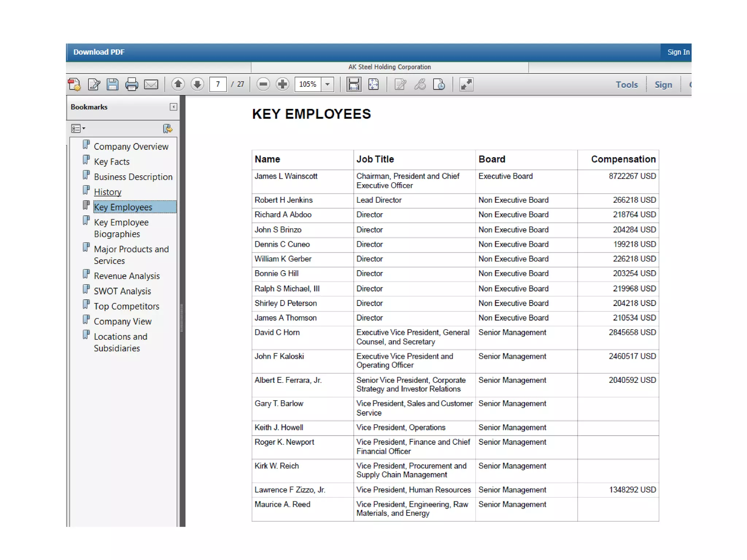Zoom in with the plus button
747x560 pixels.
pos(282,85)
